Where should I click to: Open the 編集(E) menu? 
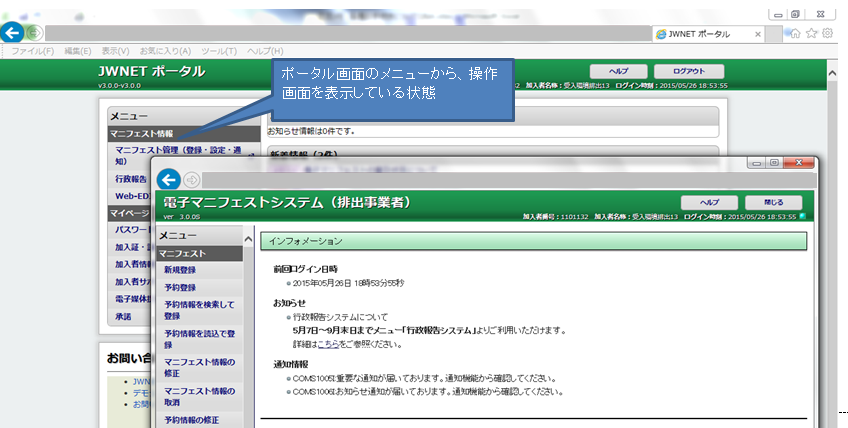point(77,51)
